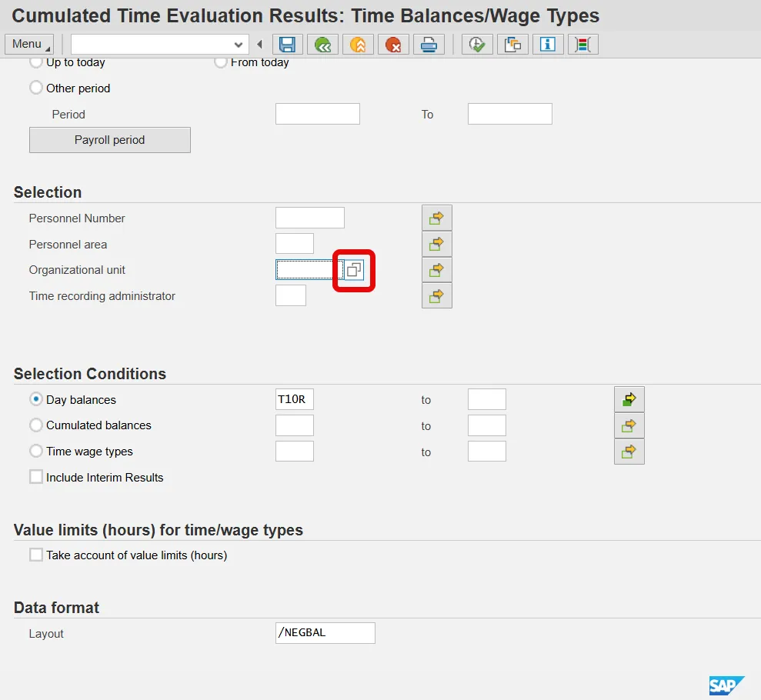Enable Include Interim Results checkbox
The width and height of the screenshot is (761, 700).
pos(36,477)
